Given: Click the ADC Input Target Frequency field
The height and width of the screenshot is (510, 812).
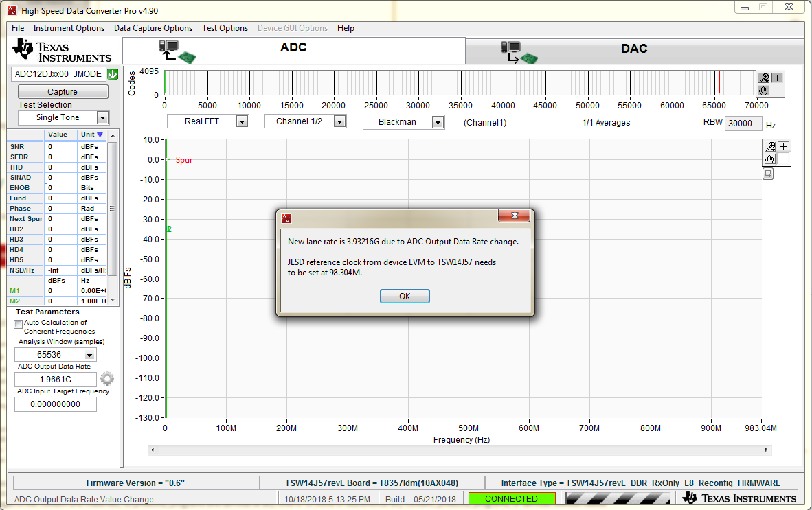Looking at the screenshot, I should [x=56, y=404].
